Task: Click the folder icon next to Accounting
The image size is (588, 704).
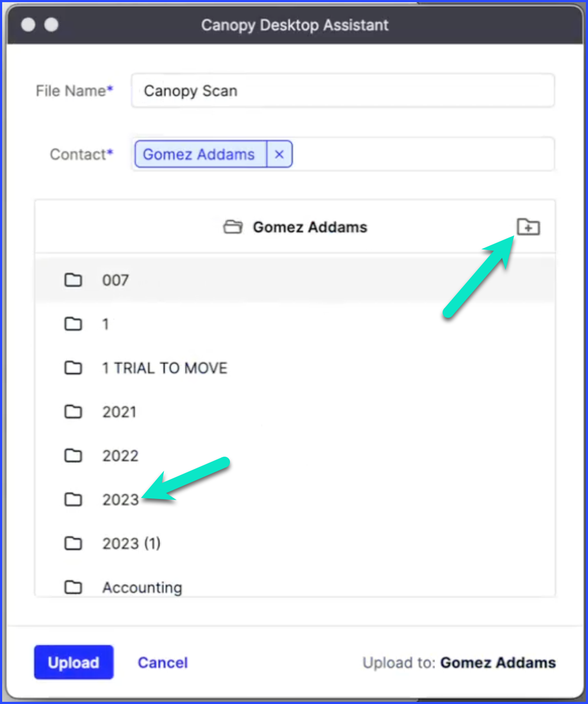Action: pos(73,587)
